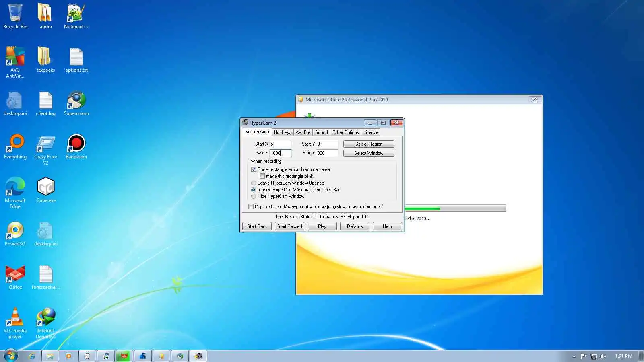Open the taskbar clock showing 1:21 PM
644x362 pixels.
point(623,356)
